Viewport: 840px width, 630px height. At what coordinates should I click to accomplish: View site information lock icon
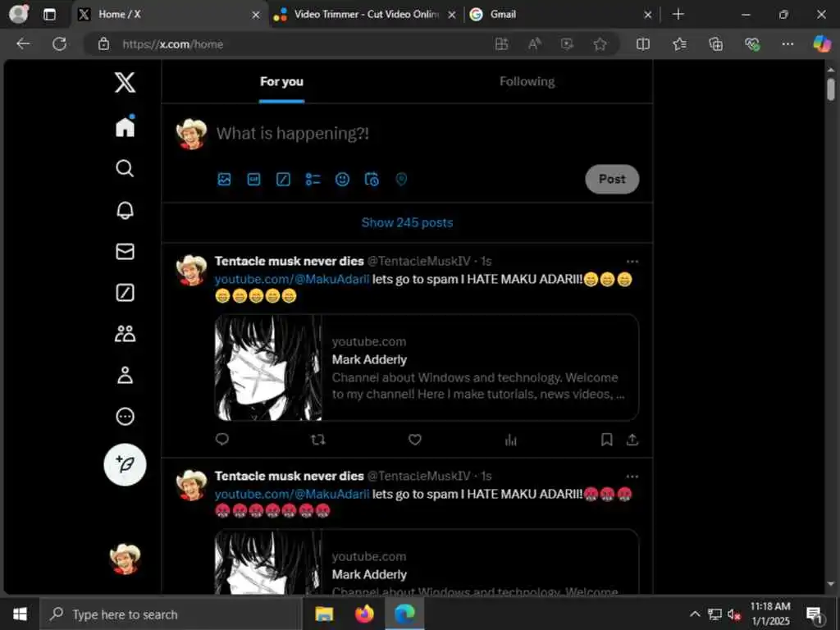(x=104, y=44)
